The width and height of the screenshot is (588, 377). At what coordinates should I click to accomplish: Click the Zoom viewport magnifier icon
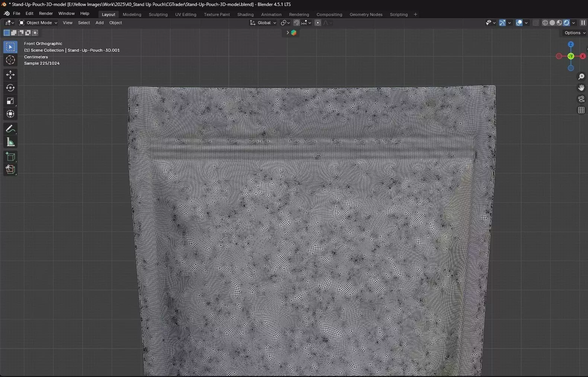click(581, 77)
